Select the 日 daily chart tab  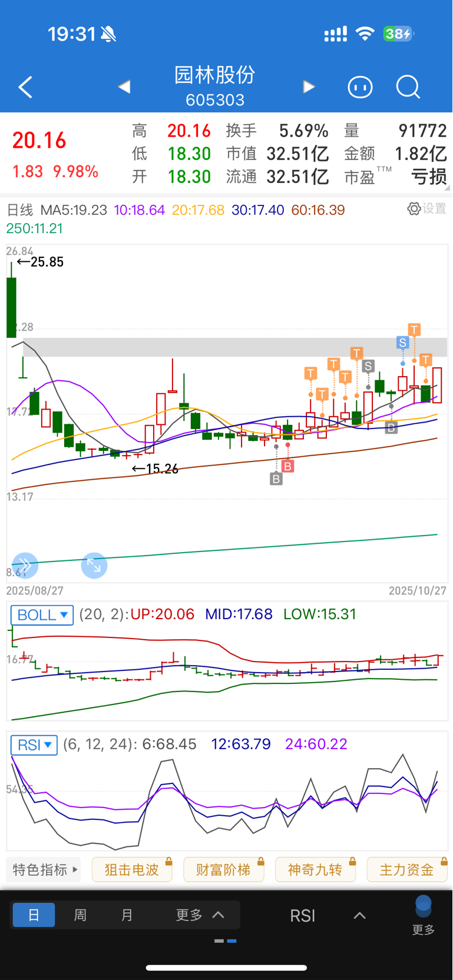coord(34,915)
